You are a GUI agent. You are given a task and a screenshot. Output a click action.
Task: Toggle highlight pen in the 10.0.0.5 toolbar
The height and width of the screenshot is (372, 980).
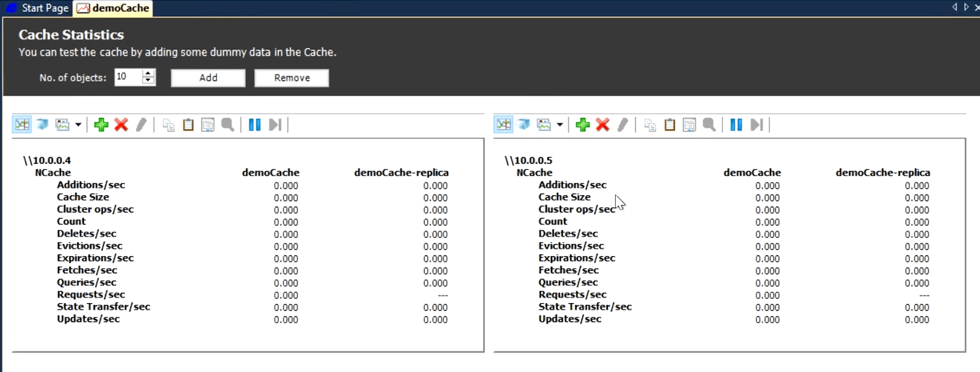tap(623, 125)
